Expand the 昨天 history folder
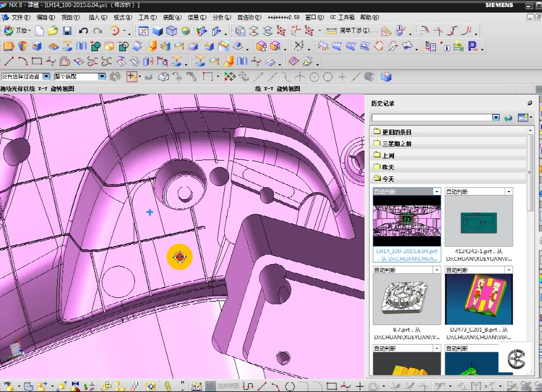 (x=388, y=167)
